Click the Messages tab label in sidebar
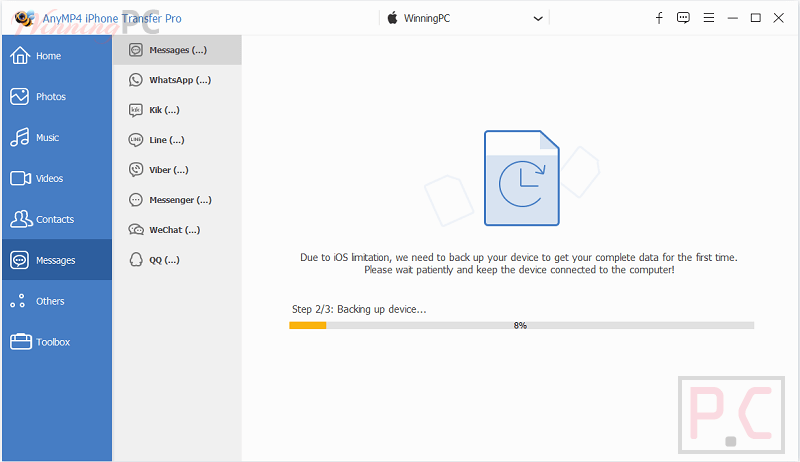 pyautogui.click(x=56, y=260)
